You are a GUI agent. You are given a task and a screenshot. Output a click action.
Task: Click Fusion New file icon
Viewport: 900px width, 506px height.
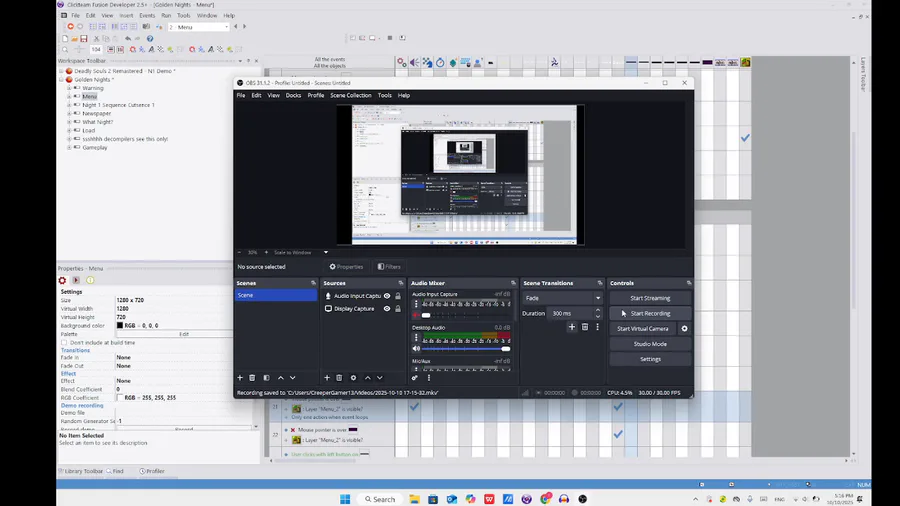(65, 38)
